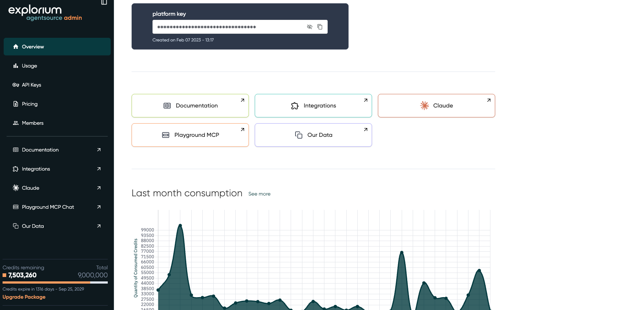The width and height of the screenshot is (644, 310).
Task: Open the Playground MCP card
Action: pyautogui.click(x=190, y=135)
